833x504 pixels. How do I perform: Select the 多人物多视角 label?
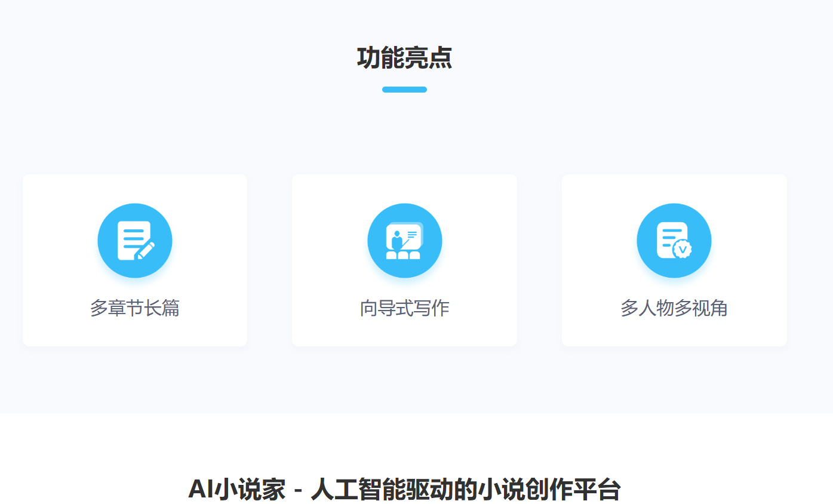674,308
